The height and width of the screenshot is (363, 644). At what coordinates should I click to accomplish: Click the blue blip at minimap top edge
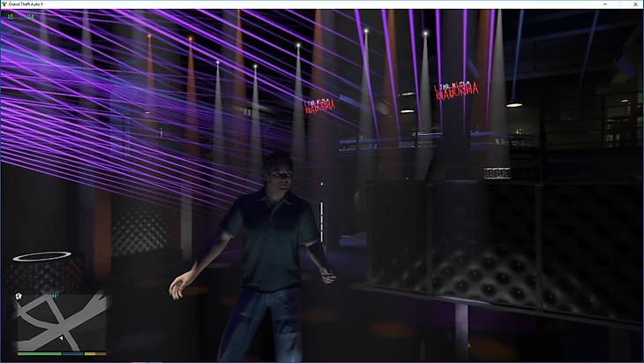click(56, 296)
